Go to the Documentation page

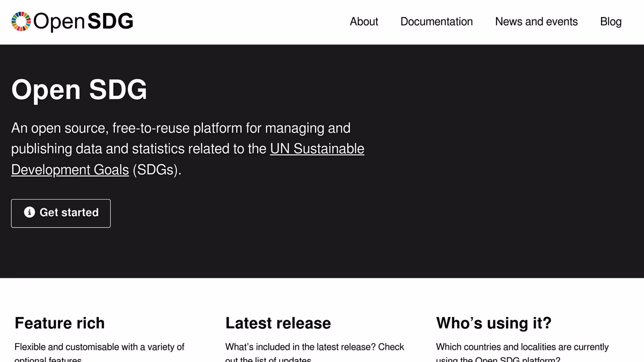436,21
